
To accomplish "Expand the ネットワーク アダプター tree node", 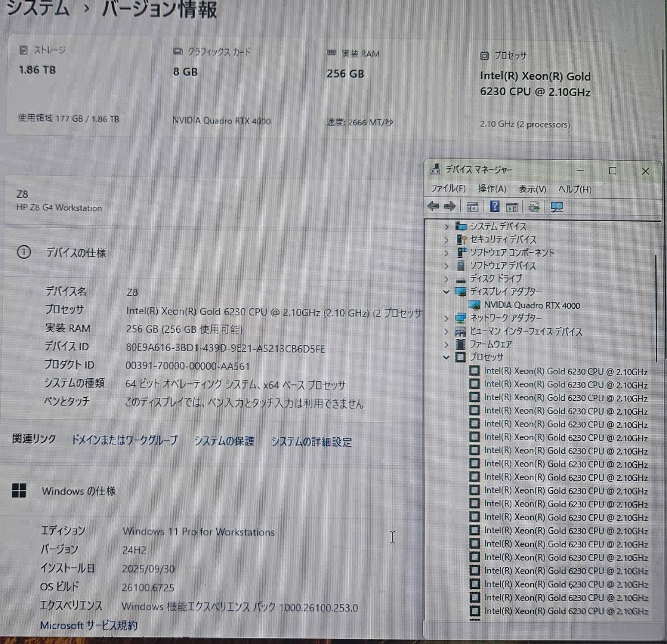I will pyautogui.click(x=446, y=318).
